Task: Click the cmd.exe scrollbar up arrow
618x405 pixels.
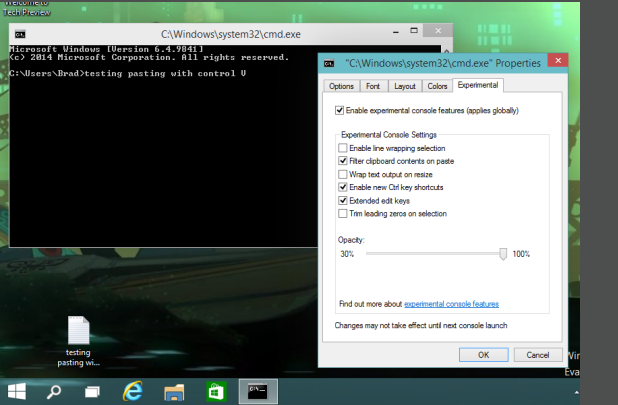Action: (447, 50)
